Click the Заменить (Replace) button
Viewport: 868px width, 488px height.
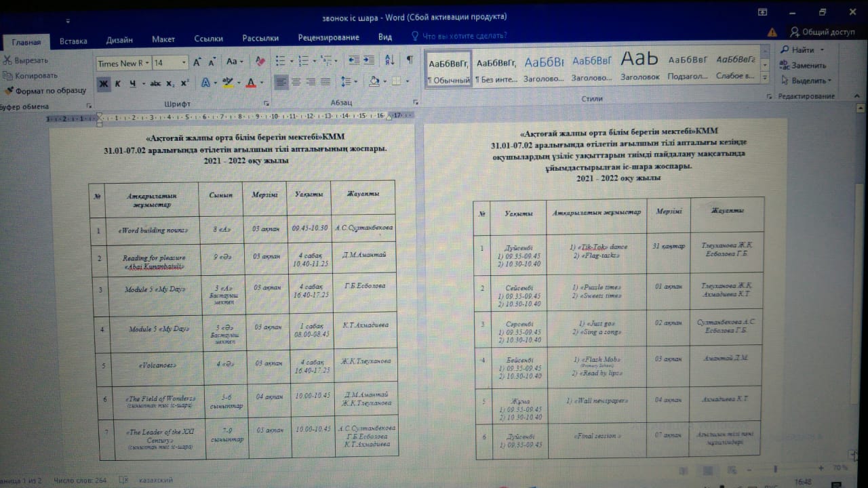(804, 66)
